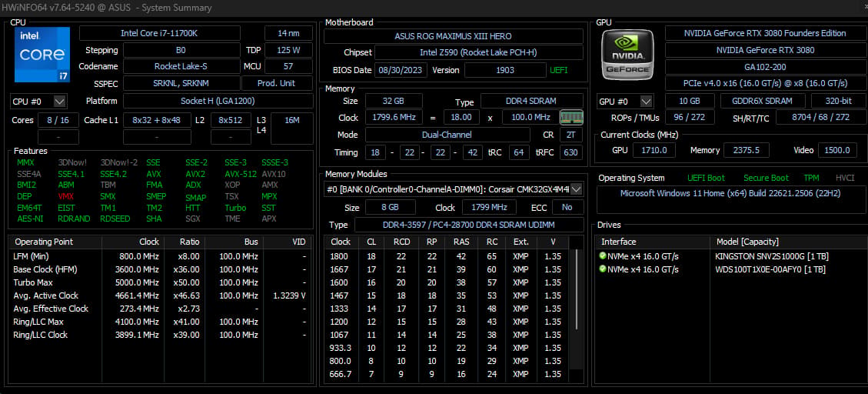The width and height of the screenshot is (868, 394).
Task: Click the SRKNL, SRKNM SSPEC field
Action: pyautogui.click(x=181, y=84)
